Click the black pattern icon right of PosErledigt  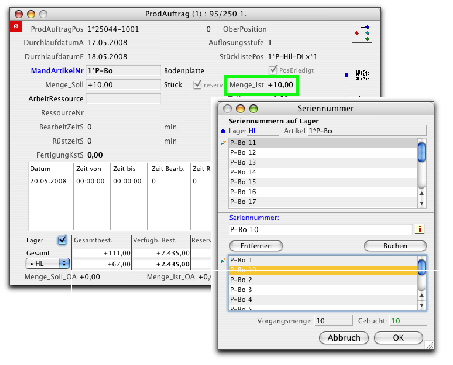(x=362, y=74)
